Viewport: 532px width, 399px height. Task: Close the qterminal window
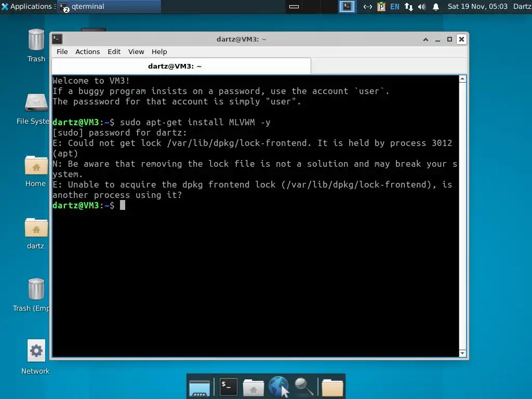(x=461, y=39)
